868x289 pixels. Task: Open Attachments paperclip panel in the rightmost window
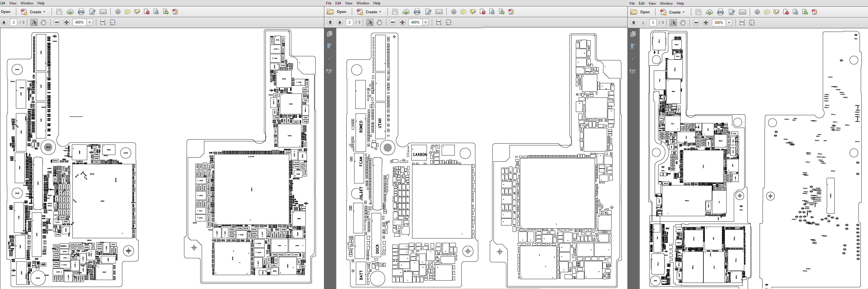pyautogui.click(x=633, y=59)
